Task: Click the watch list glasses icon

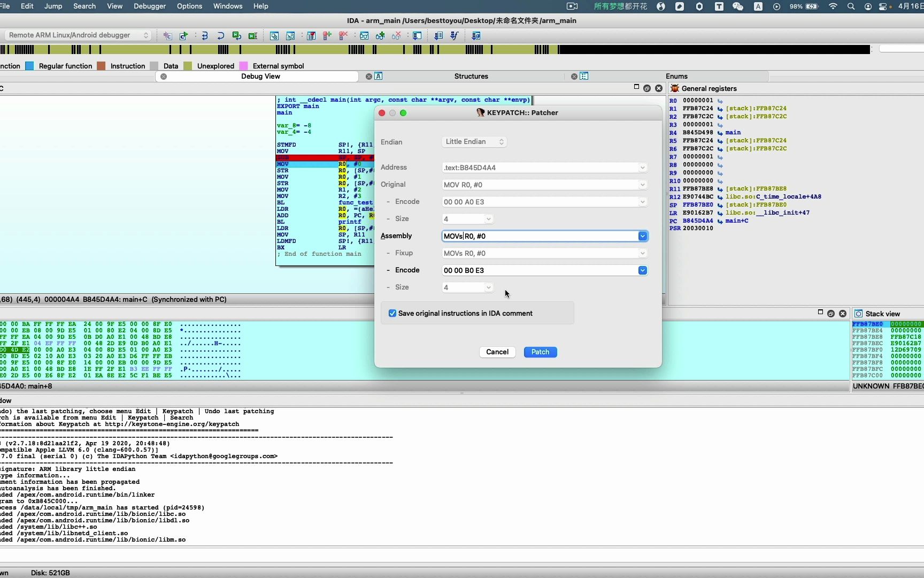Action: 364,36
